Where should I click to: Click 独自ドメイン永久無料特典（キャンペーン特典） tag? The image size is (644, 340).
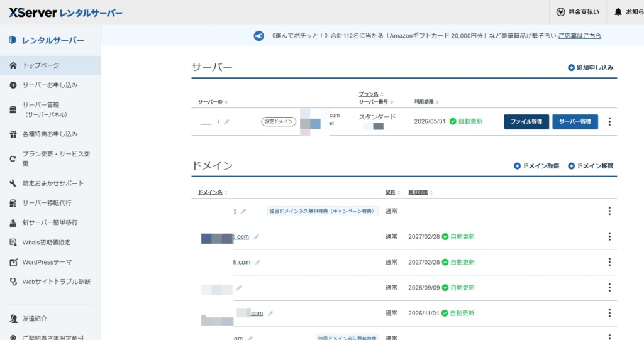(323, 211)
